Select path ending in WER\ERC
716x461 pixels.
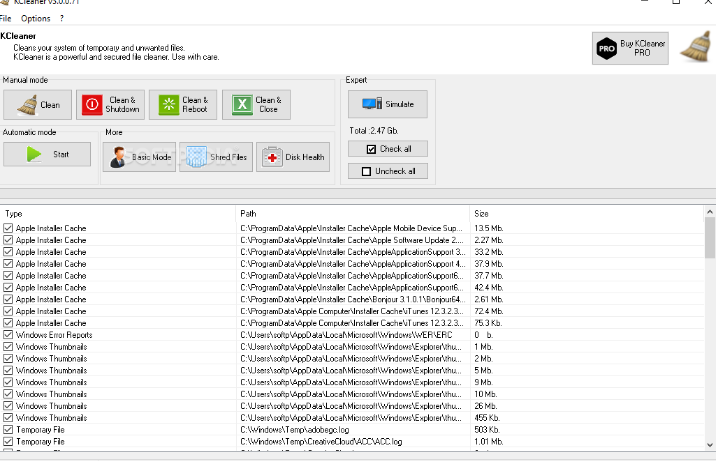346,335
